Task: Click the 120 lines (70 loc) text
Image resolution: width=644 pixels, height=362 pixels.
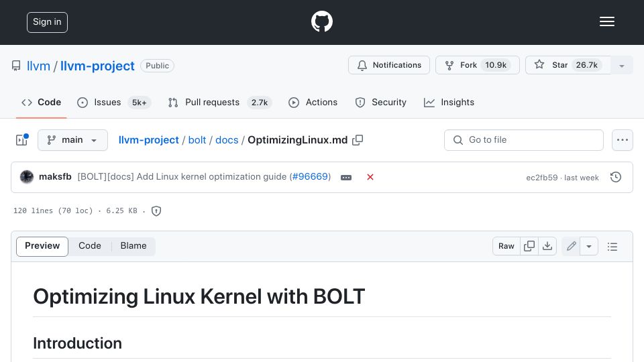Action: 53,211
